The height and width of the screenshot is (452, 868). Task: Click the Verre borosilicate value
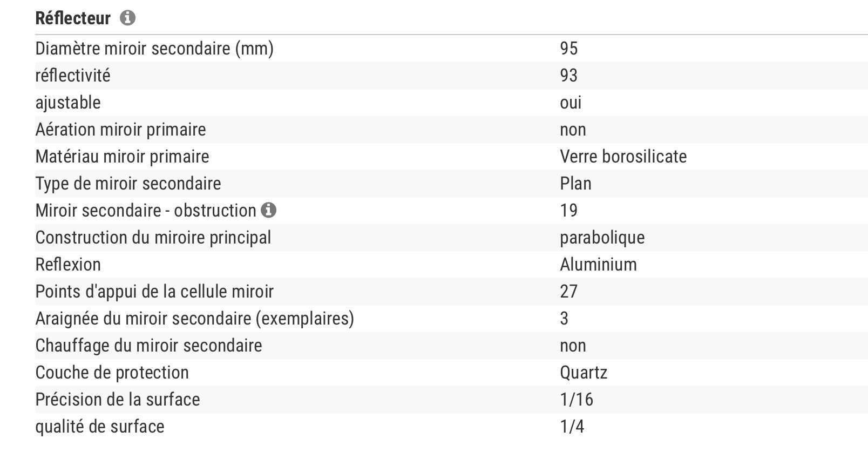[623, 157]
